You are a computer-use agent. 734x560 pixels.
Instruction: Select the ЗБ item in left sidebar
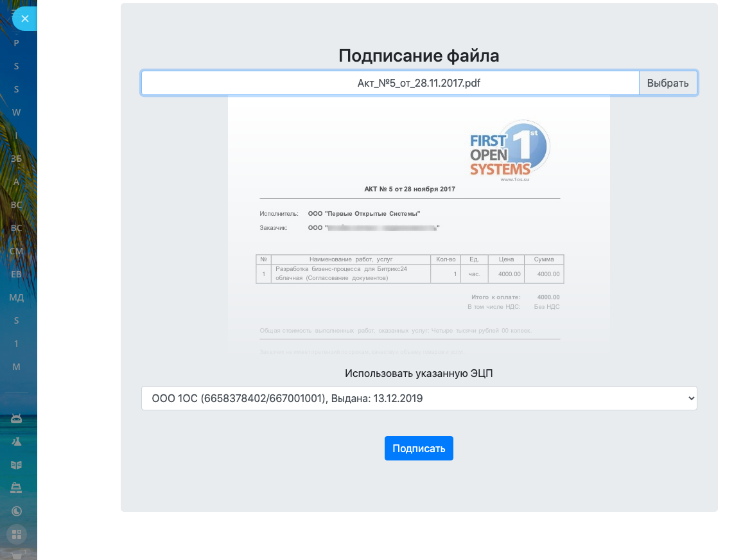coord(17,159)
